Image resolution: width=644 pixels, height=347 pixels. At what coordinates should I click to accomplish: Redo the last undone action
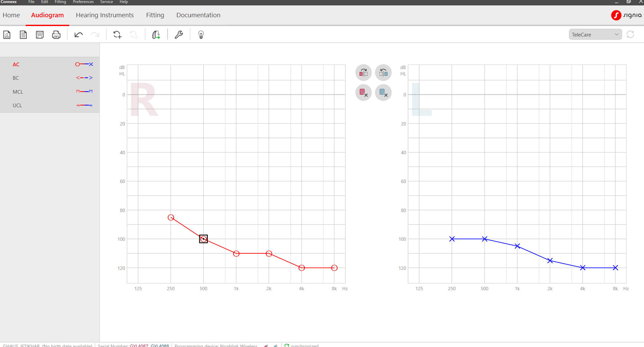click(95, 35)
